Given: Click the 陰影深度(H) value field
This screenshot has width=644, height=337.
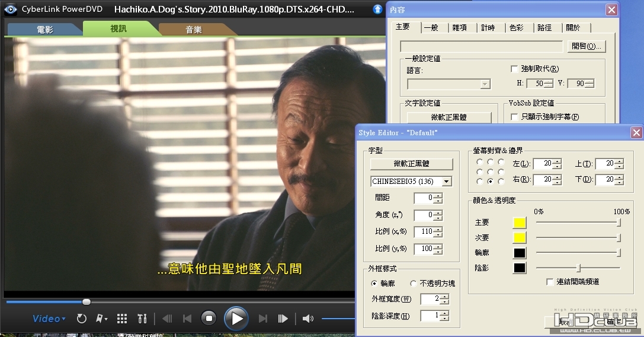Looking at the screenshot, I should click(431, 316).
